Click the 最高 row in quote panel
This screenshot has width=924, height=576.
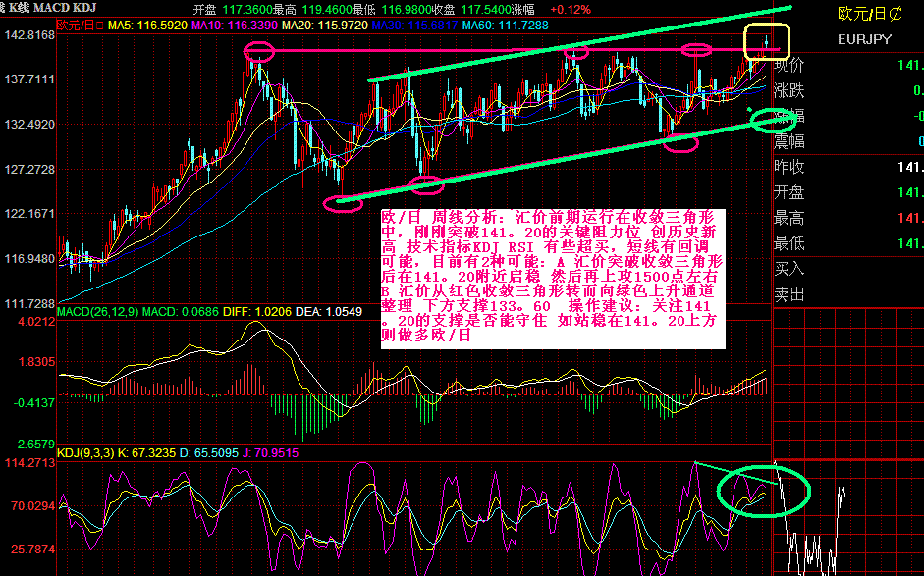pyautogui.click(x=848, y=218)
